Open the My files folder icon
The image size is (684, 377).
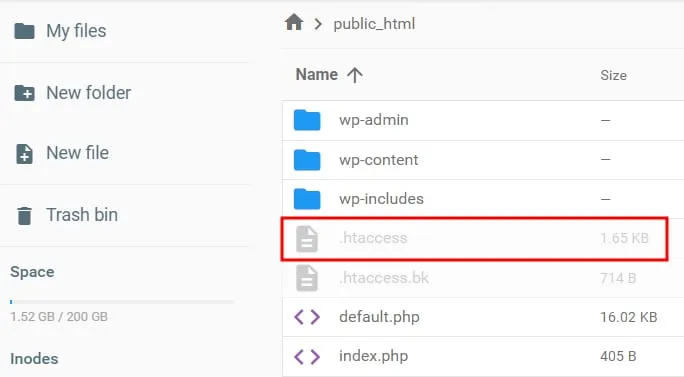click(x=24, y=31)
